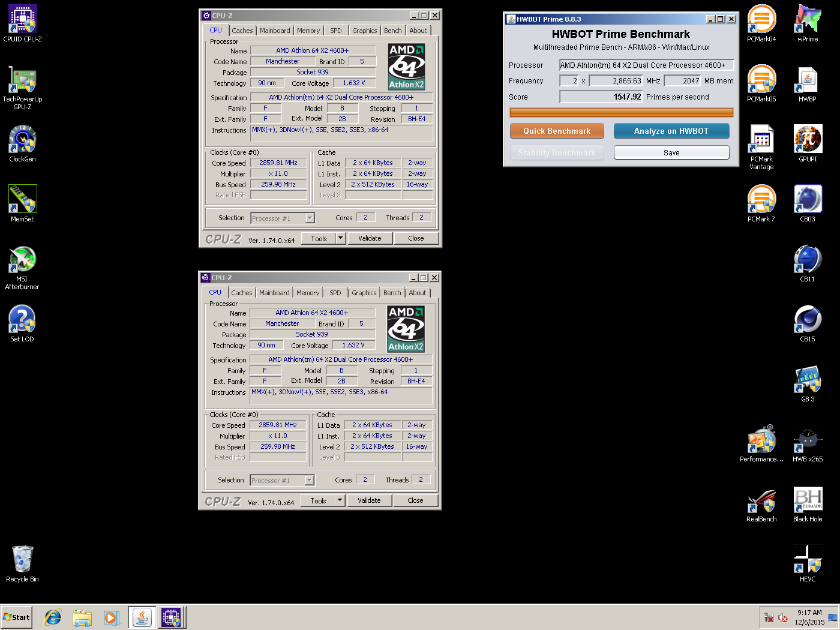
Task: Open Mainboard tab in upper CPU-Z
Action: pyautogui.click(x=275, y=31)
